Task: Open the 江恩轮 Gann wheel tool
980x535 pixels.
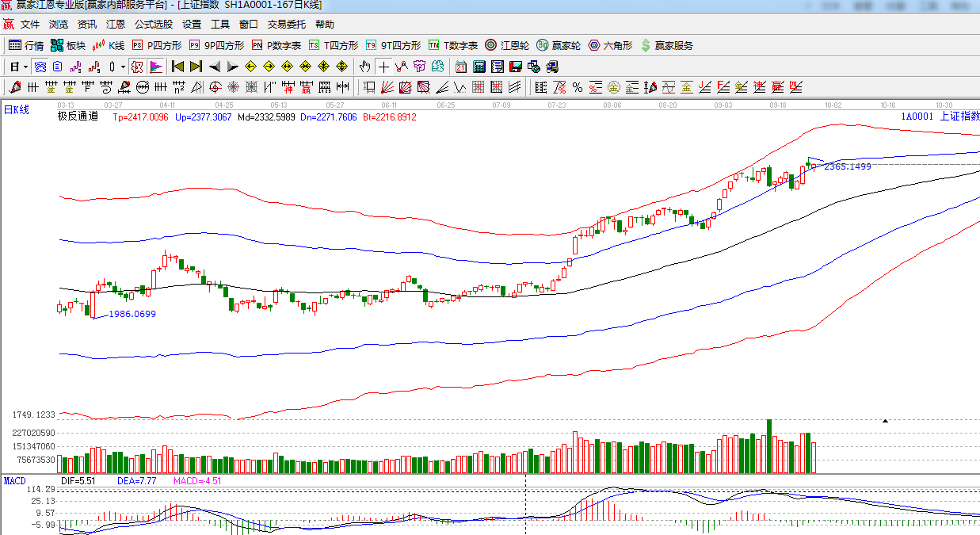Action: click(507, 45)
